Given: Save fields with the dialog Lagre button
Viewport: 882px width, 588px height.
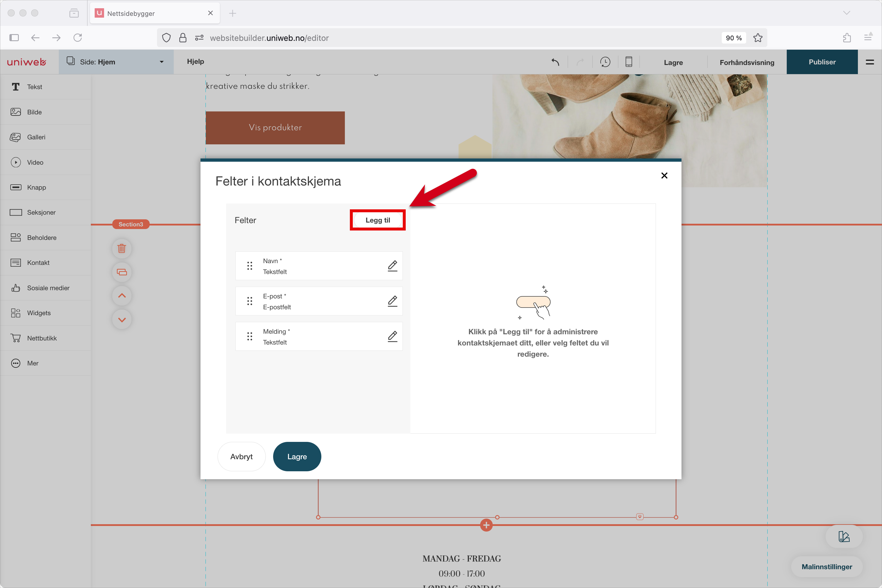Looking at the screenshot, I should click(297, 456).
